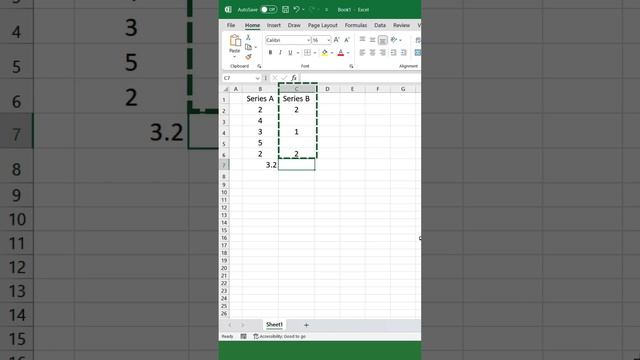Open the Review ribbon tab
The image size is (640, 360).
401,25
